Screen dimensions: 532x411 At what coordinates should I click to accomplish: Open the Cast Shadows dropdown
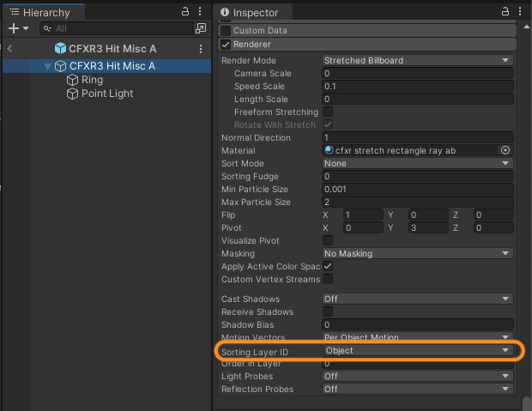tap(417, 299)
